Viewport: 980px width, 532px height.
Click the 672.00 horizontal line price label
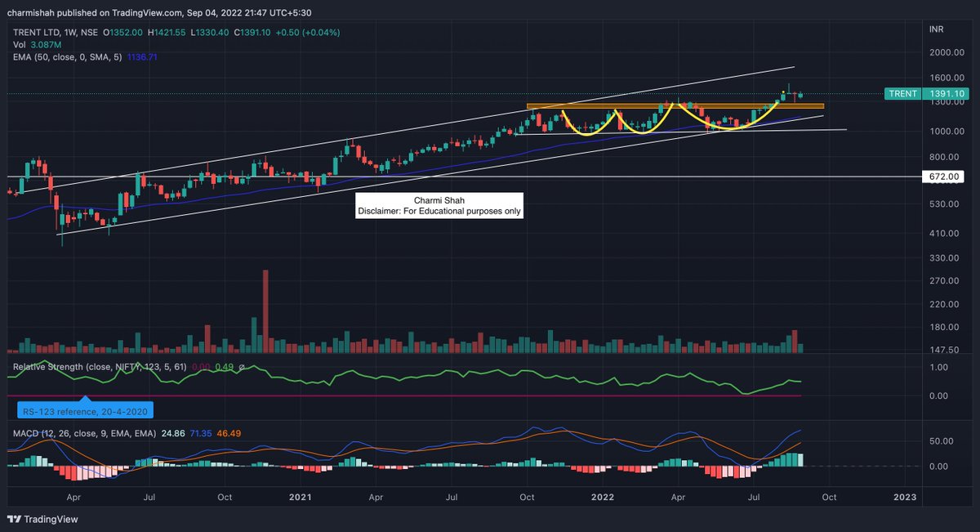945,177
